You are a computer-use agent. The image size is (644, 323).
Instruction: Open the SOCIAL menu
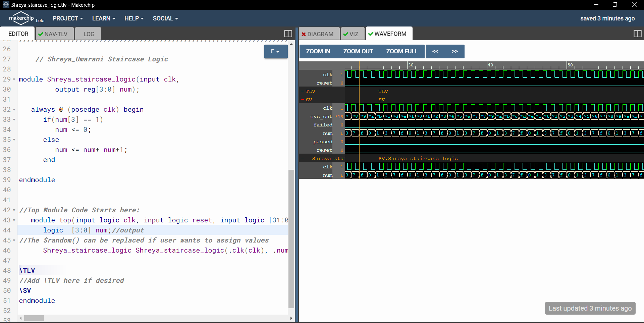165,18
